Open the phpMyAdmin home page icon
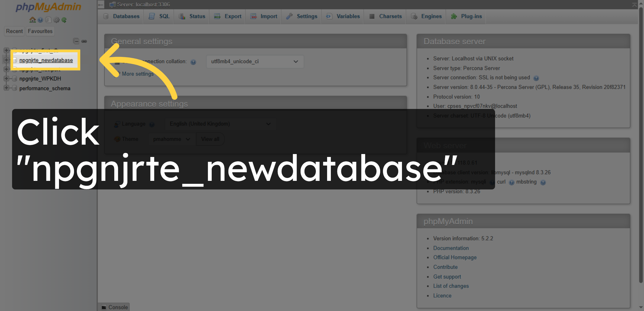Screen dimensions: 644x311 (32, 20)
